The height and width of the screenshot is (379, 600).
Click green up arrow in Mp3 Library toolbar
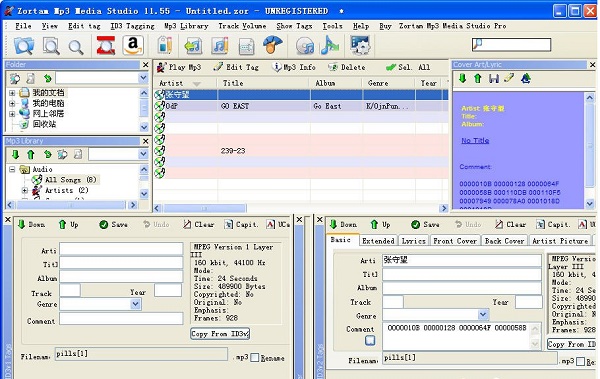(x=31, y=154)
